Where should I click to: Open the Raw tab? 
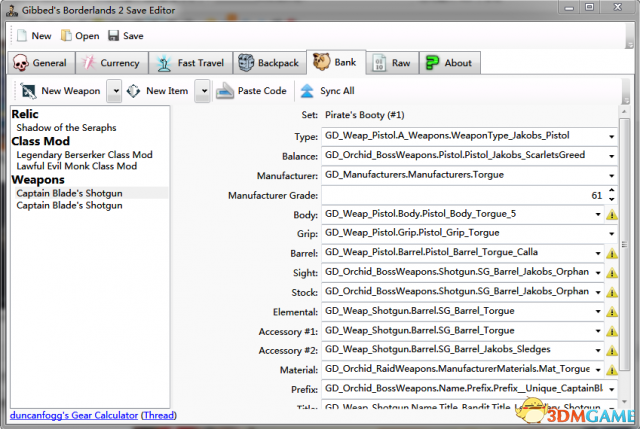pos(393,63)
